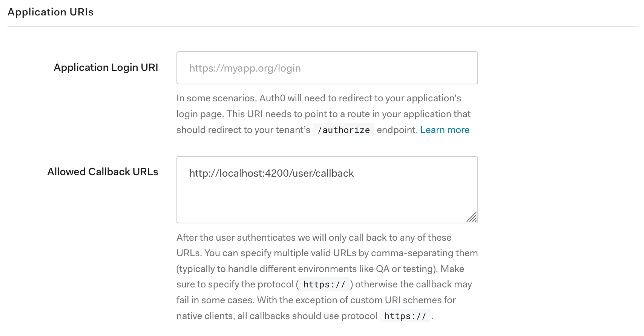The width and height of the screenshot is (644, 336).
Task: Click the first https:// protocol code chip
Action: point(324,284)
